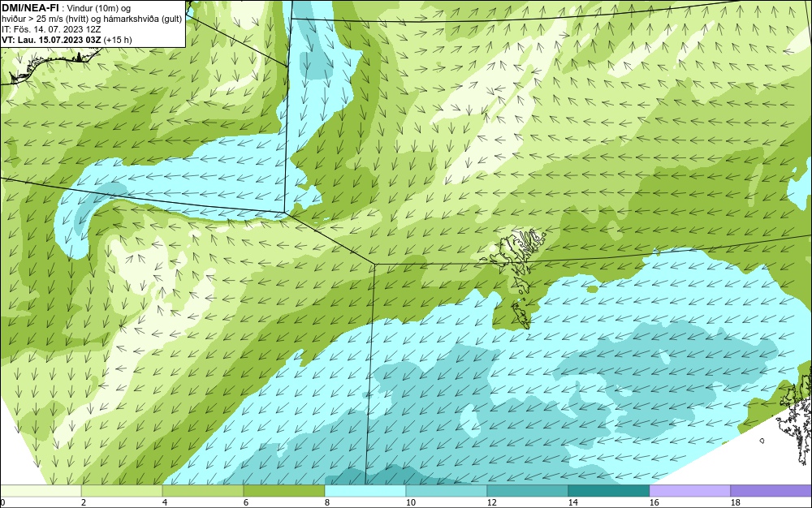The height and width of the screenshot is (508, 812).
Task: Click the 'VT: Lau. 15.07.2023 03Z' line
Action: (52, 40)
